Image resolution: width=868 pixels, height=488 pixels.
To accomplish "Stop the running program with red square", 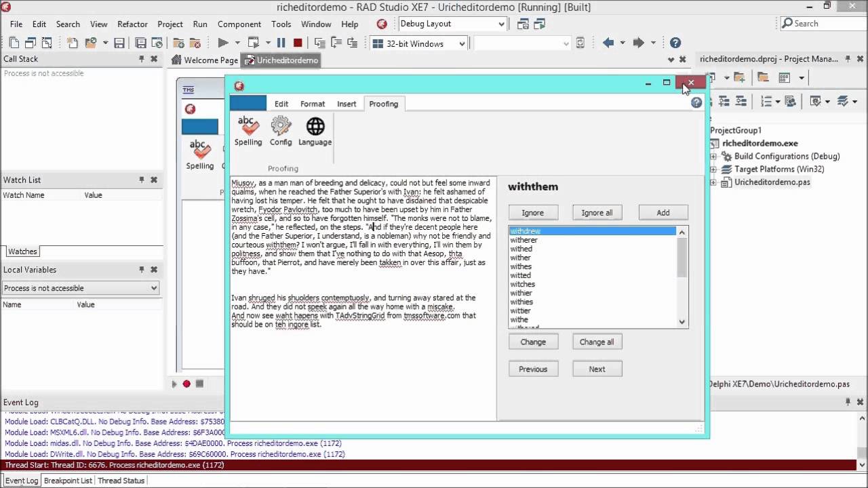I will tap(298, 43).
